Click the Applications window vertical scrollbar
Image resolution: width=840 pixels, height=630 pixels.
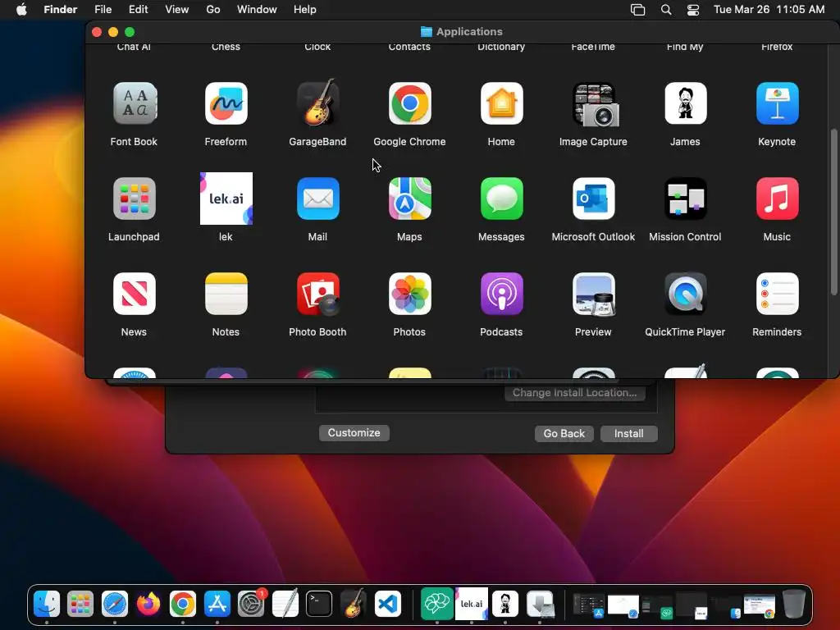(x=833, y=212)
